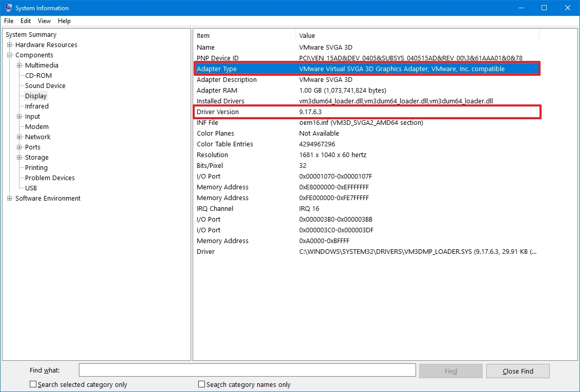Open the View menu
The height and width of the screenshot is (392, 580).
point(44,21)
